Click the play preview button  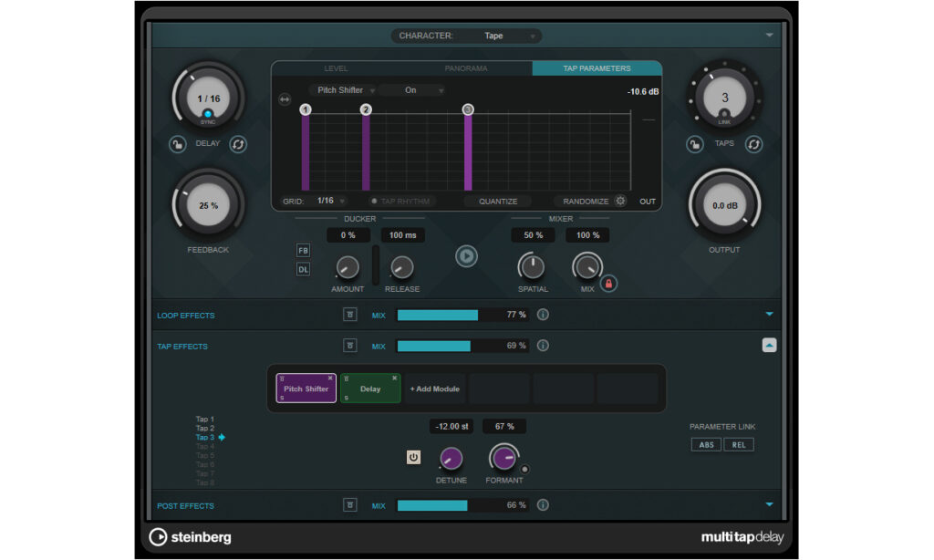466,256
